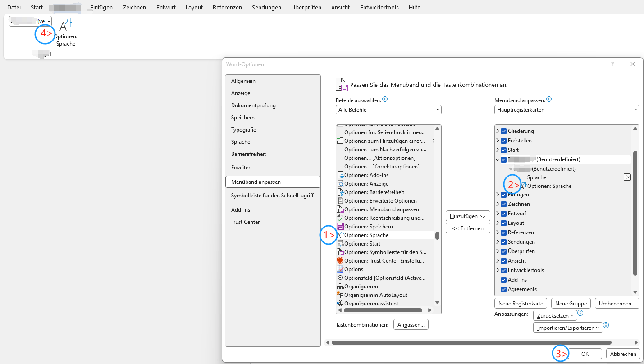Image resolution: width=644 pixels, height=364 pixels.
Task: Switch to the Zeichnen ribbon tab
Action: click(x=135, y=8)
